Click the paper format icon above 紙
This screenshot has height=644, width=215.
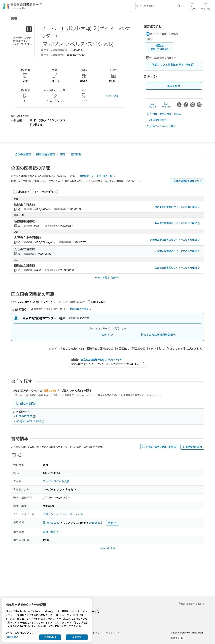[25, 96]
